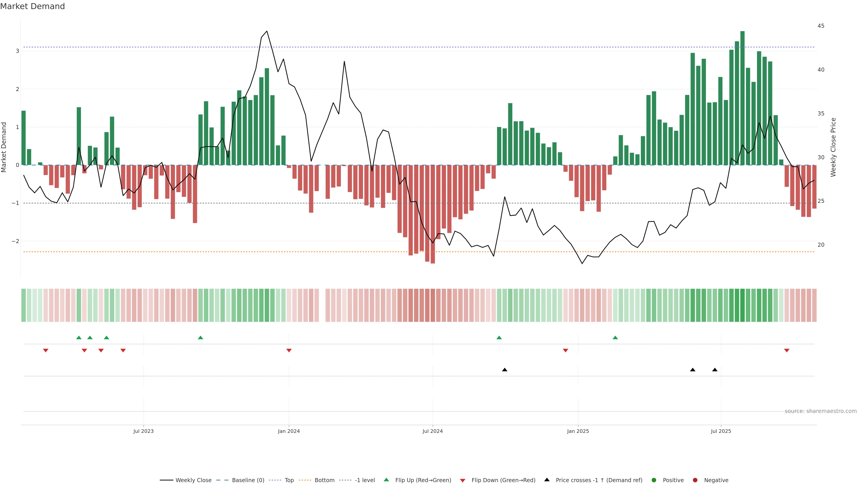Screen dimensions: 868x488
Task: Click the last red Flip Down marker
Action: 787,351
